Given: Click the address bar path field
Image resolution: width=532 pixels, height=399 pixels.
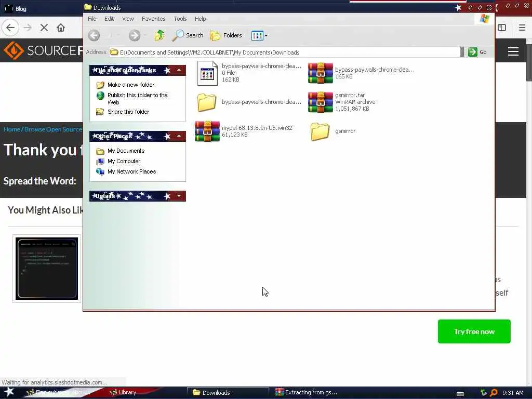Looking at the screenshot, I should (x=284, y=52).
